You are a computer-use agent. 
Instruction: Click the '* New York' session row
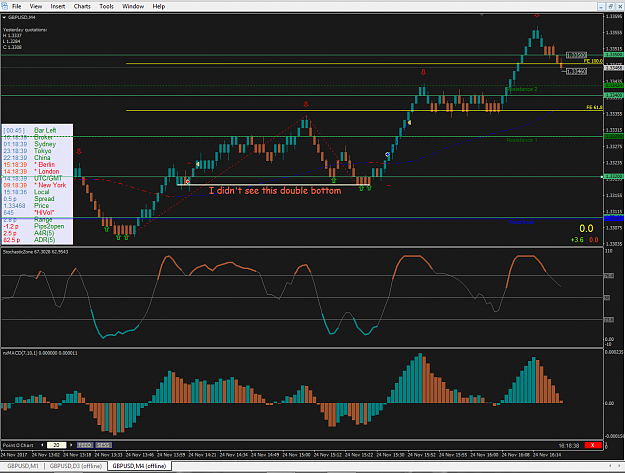tap(37, 185)
